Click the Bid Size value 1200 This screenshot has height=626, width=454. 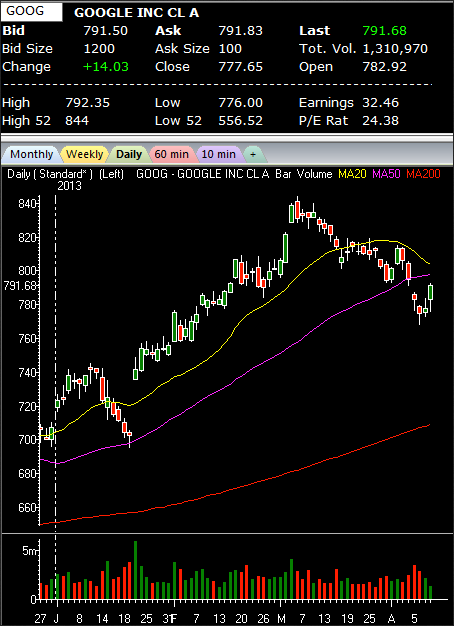pos(99,49)
